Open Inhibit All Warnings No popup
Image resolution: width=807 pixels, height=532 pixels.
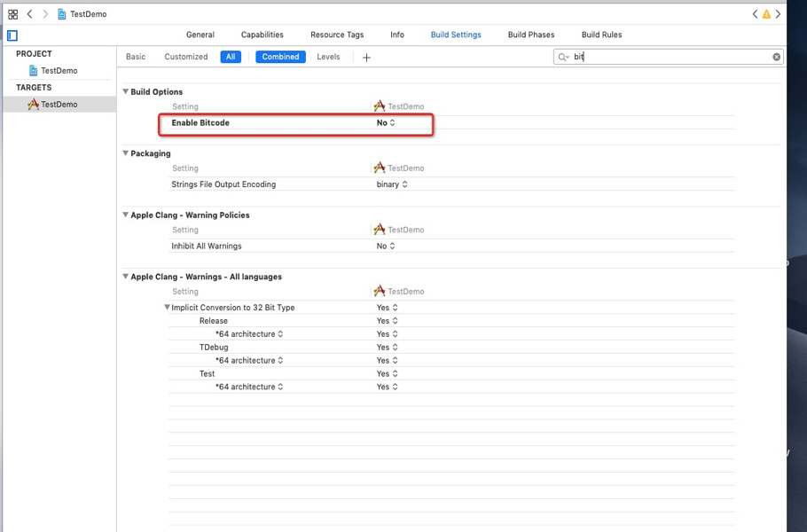[386, 246]
